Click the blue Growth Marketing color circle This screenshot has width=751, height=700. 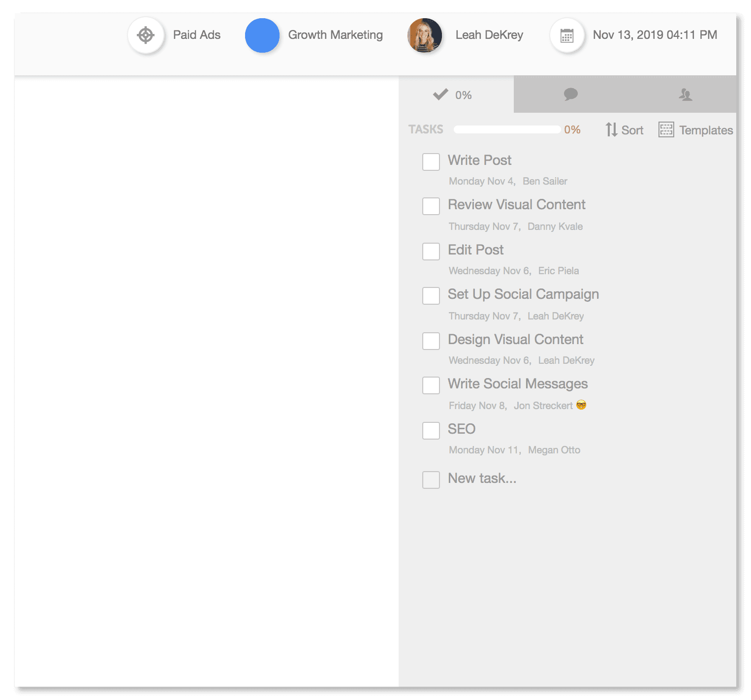262,35
